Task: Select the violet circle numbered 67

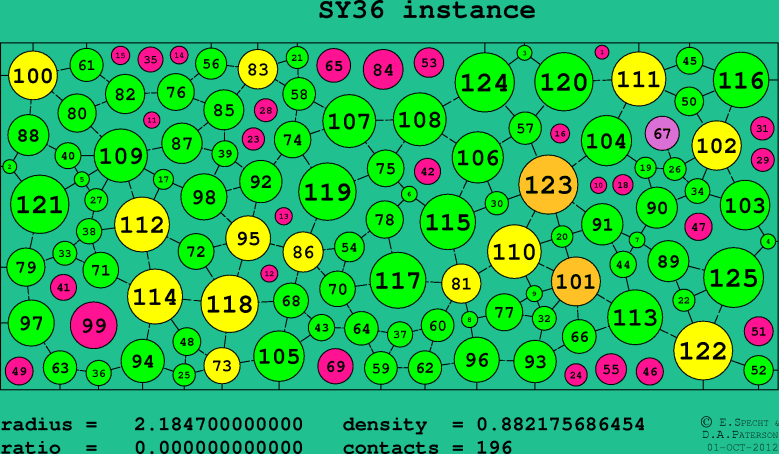Action: pyautogui.click(x=662, y=134)
